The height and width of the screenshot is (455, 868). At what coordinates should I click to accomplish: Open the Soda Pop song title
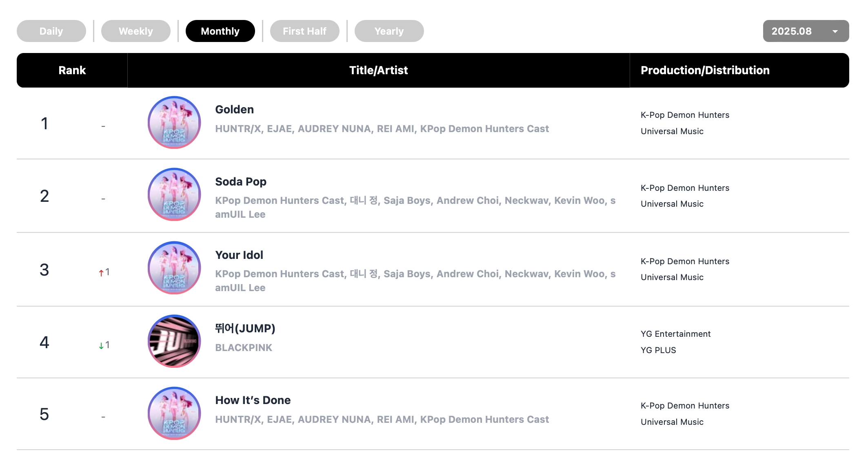[x=241, y=182]
